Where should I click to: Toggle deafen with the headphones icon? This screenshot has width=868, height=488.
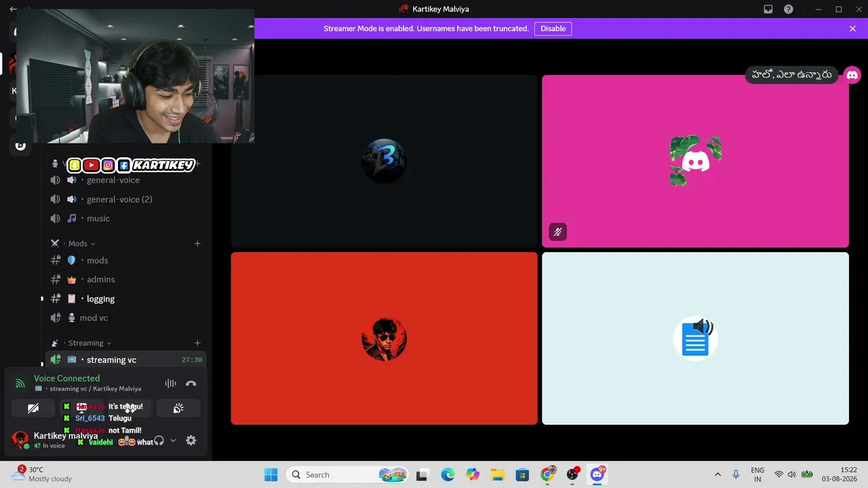coord(159,441)
